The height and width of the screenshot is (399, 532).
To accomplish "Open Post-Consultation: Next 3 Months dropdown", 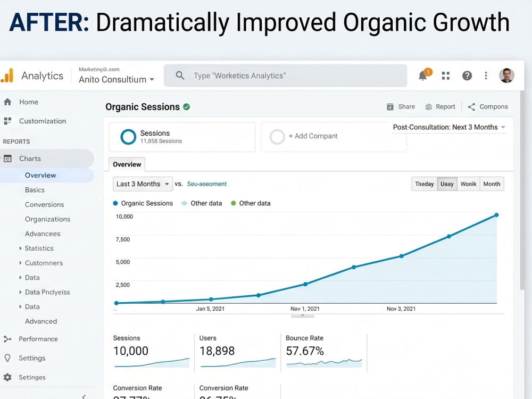I will click(x=449, y=127).
